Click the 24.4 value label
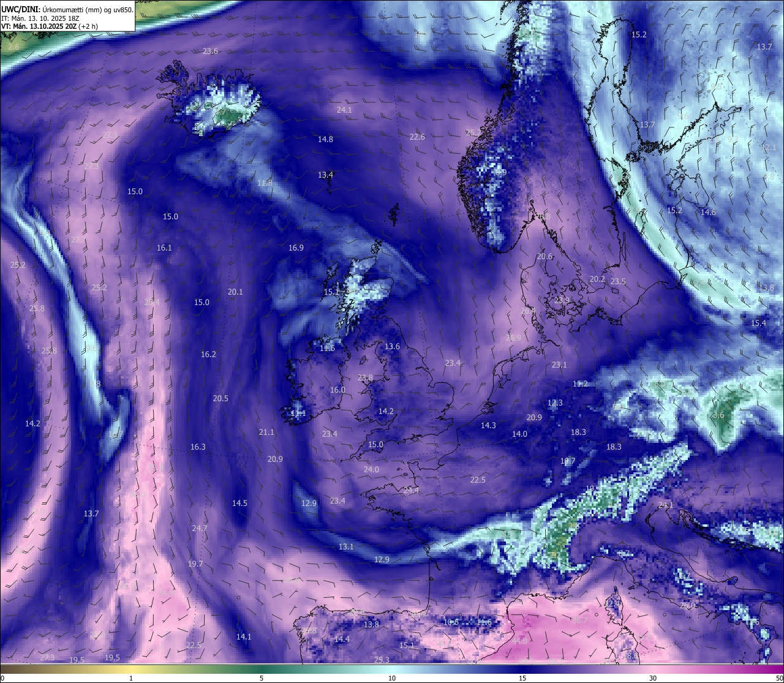The image size is (784, 683). pos(412,491)
